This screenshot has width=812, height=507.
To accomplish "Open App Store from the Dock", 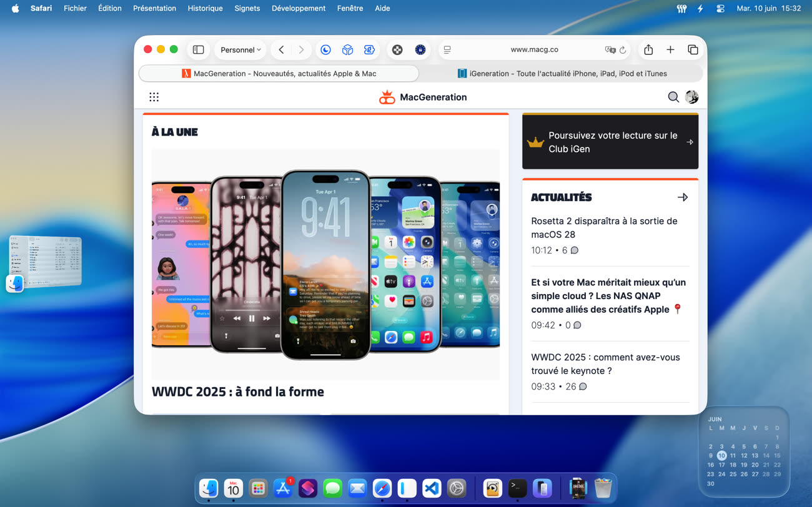I will click(x=283, y=488).
